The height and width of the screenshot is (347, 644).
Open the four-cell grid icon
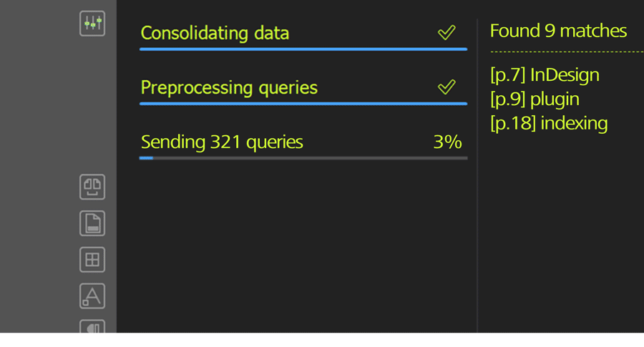tap(92, 260)
